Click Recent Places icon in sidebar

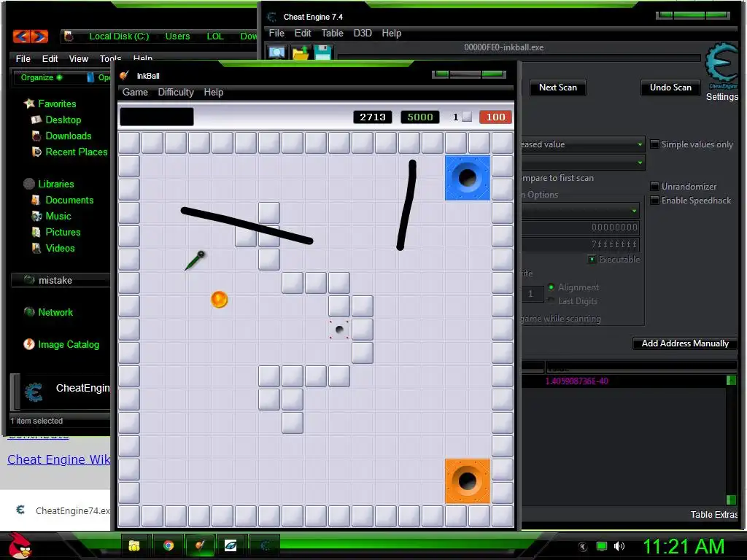[36, 152]
